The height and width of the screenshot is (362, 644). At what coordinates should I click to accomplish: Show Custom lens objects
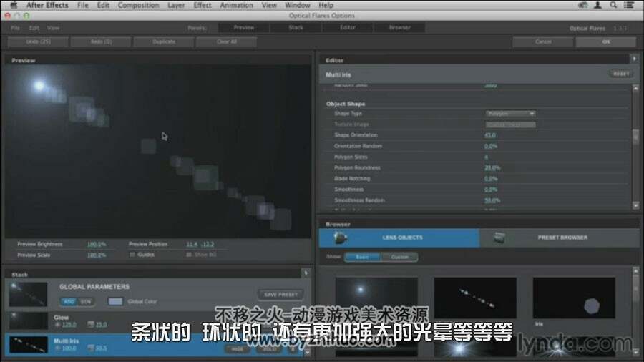pyautogui.click(x=399, y=257)
